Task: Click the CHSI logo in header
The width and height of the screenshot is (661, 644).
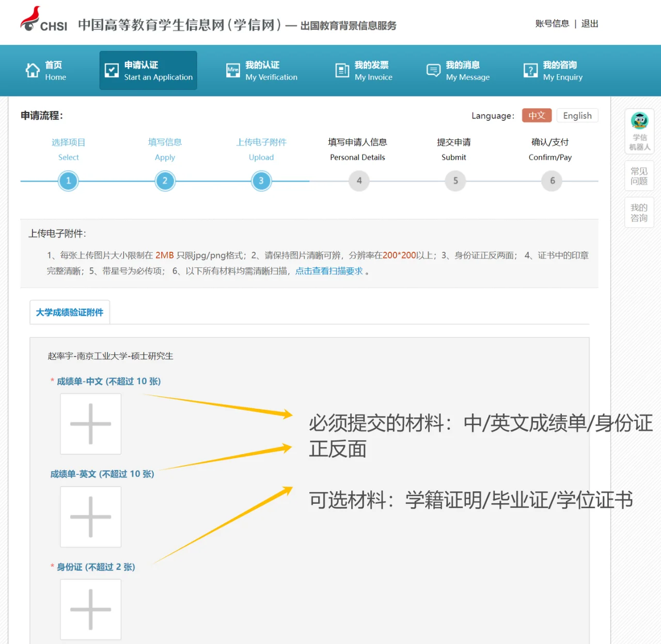Action: [44, 21]
